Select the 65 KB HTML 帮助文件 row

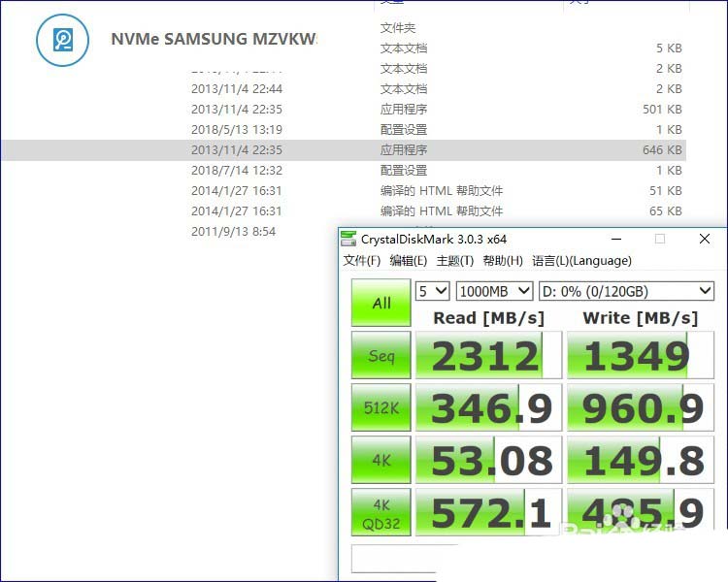[x=344, y=211]
